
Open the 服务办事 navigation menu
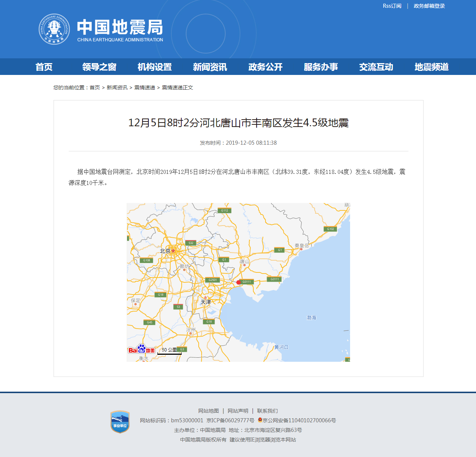pos(321,67)
